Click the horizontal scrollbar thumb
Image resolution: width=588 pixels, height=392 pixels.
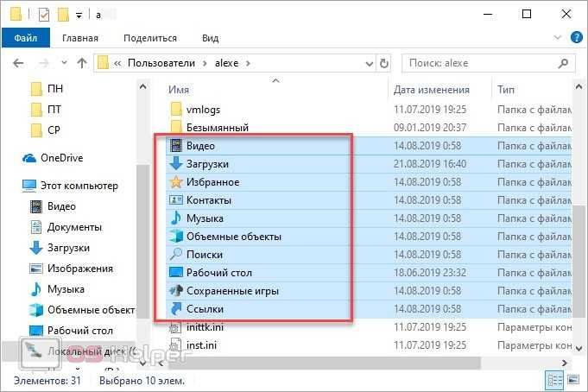pyautogui.click(x=323, y=363)
